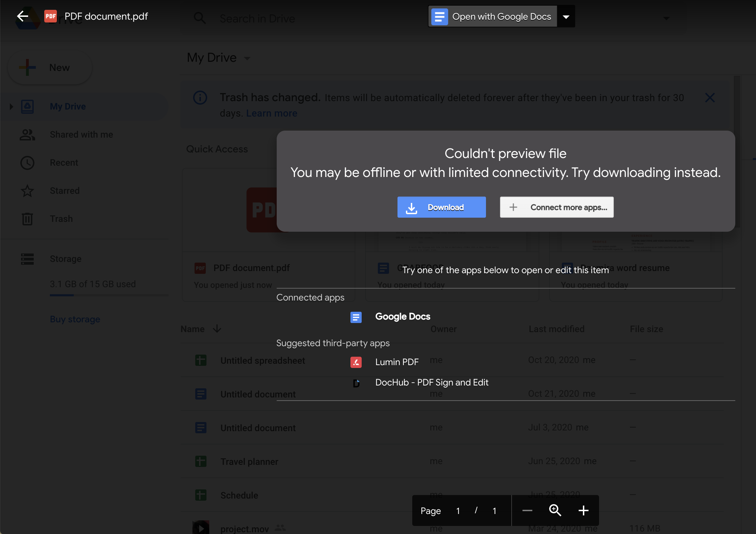This screenshot has height=534, width=756.
Task: Open the dropdown arrow beside Open with Google Docs
Action: click(x=566, y=17)
